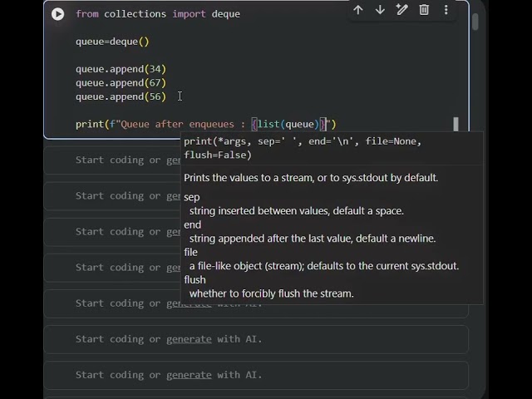Viewport: 532px width, 399px height.
Task: Click 'list(queue)' inside the f-string
Action: tap(288, 124)
